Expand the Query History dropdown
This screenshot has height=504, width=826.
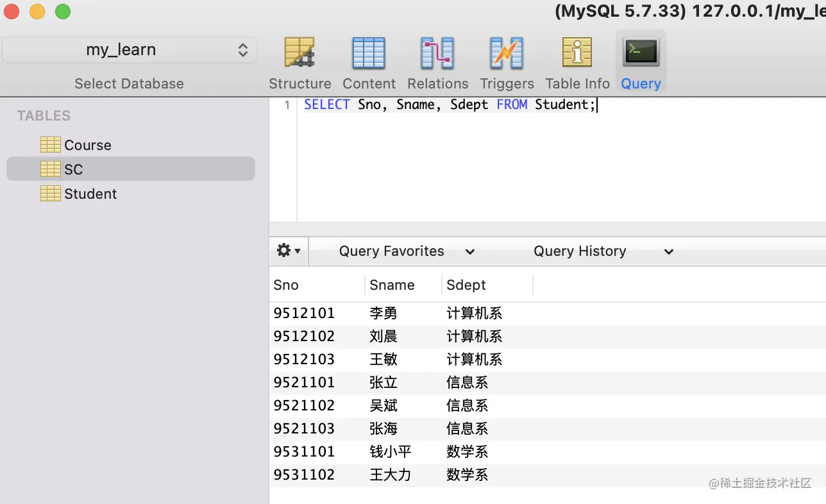tap(603, 251)
